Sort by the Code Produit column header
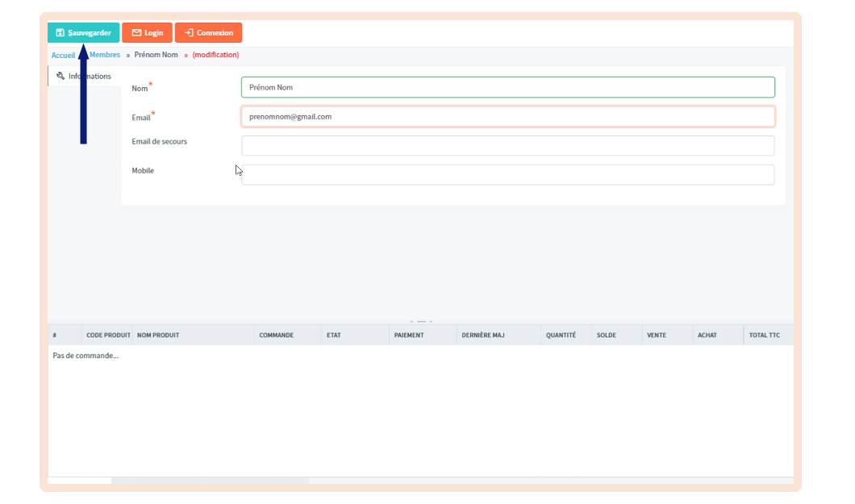 107,335
